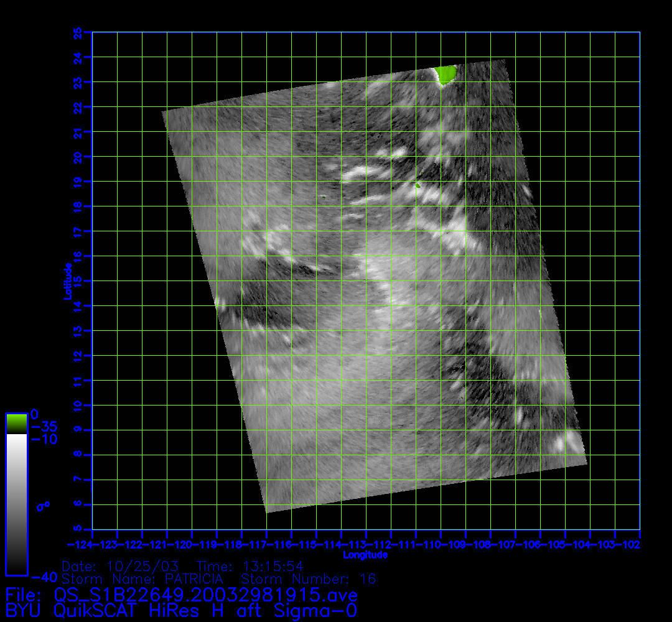
Task: Click the "0" label atop the color bar
Action: pyautogui.click(x=35, y=414)
